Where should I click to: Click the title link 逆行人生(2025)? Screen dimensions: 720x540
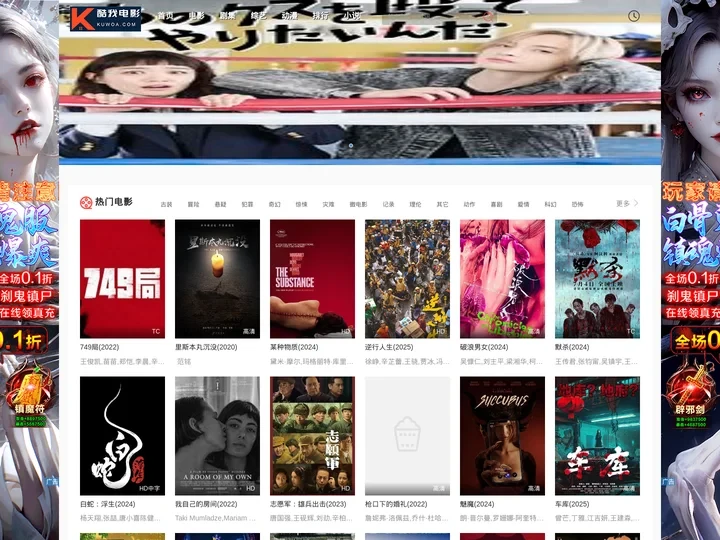tap(389, 347)
